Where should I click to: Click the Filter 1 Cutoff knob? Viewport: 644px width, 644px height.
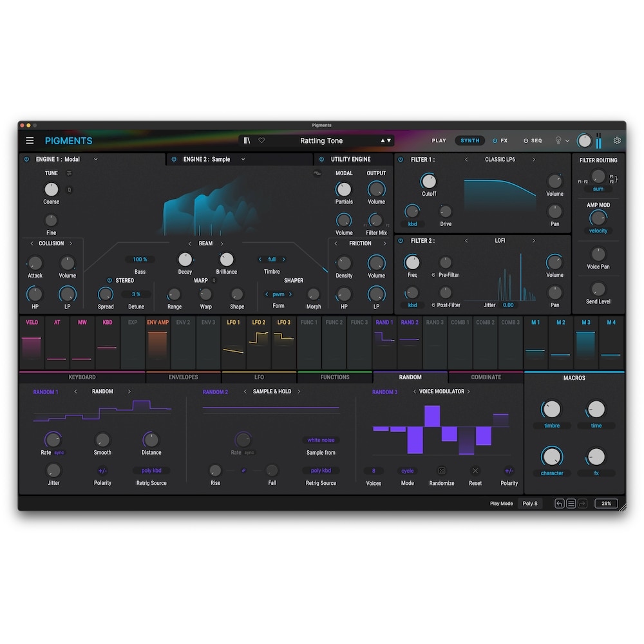click(429, 181)
